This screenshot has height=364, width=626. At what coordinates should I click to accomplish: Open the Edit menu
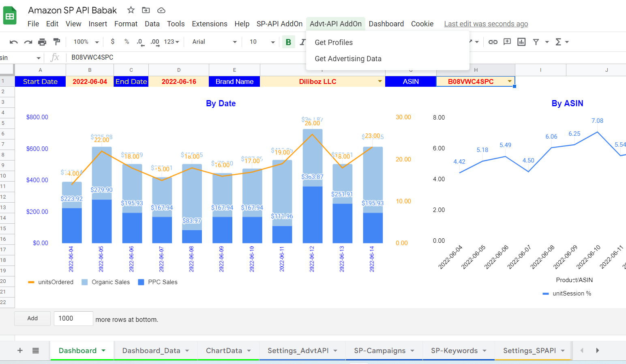click(52, 24)
